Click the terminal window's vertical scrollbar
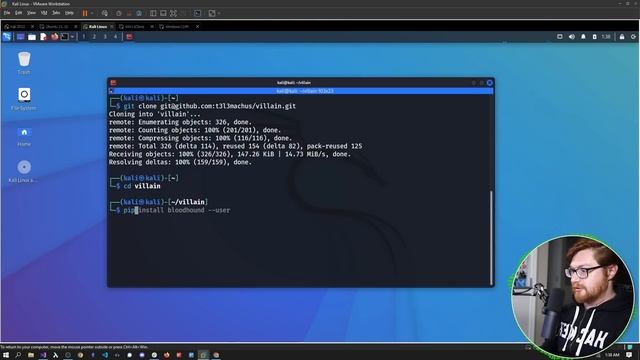 tap(491, 237)
